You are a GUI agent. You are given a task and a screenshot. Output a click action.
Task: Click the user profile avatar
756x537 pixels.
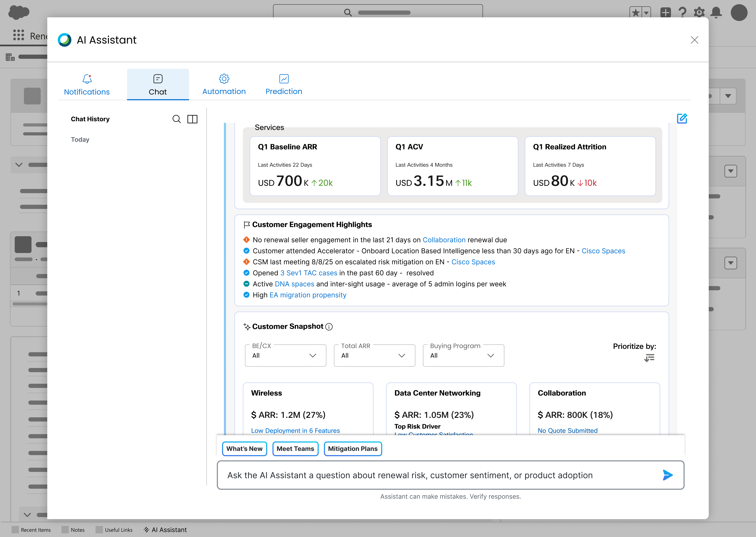(x=739, y=13)
